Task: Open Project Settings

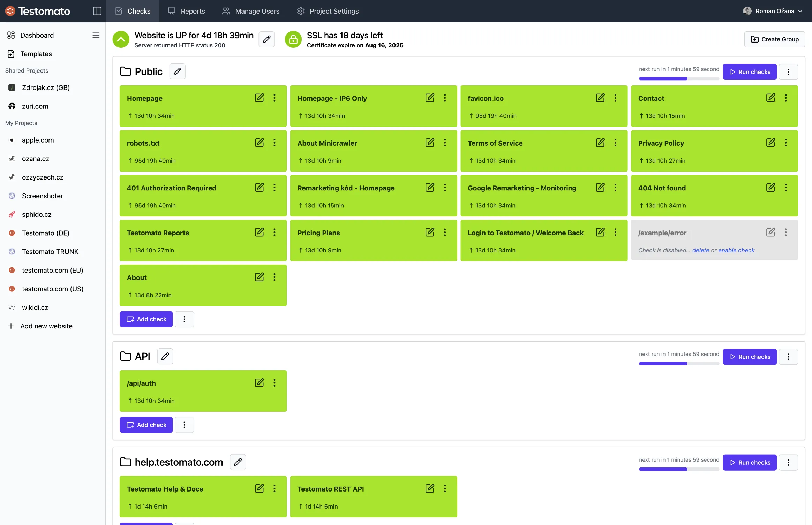Action: click(327, 11)
